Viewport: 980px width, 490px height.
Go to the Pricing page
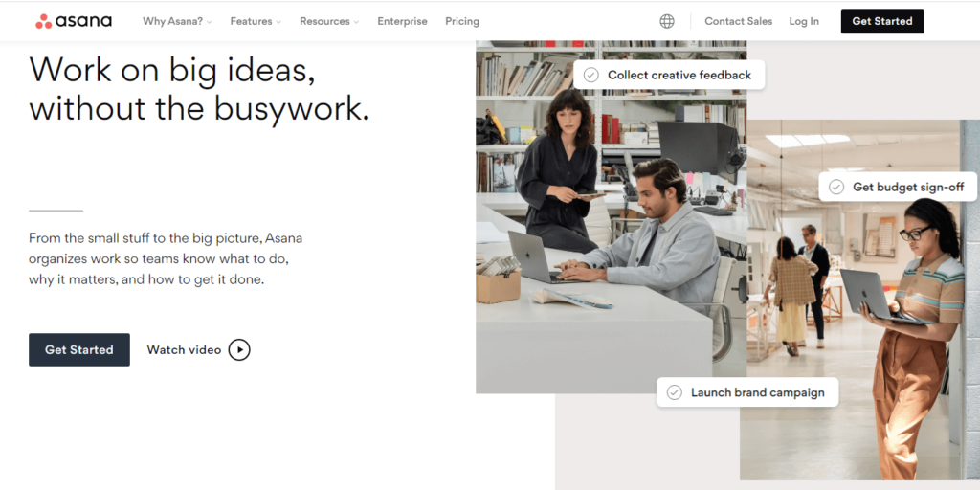pyautogui.click(x=462, y=21)
